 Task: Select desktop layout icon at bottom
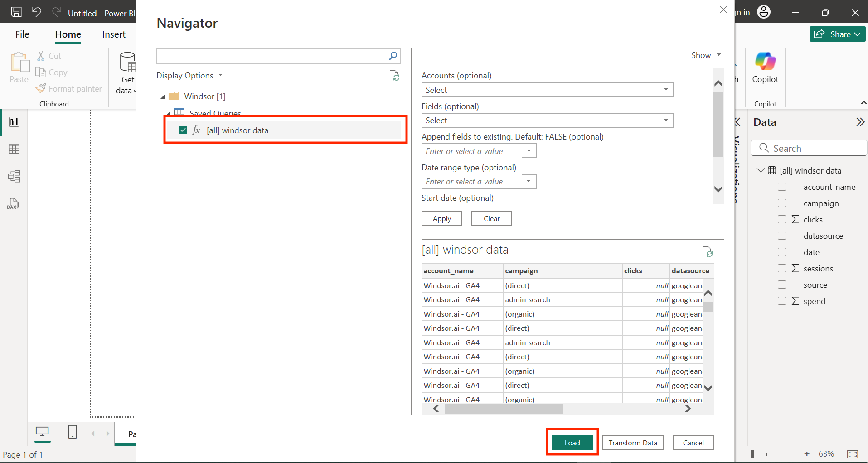tap(42, 432)
